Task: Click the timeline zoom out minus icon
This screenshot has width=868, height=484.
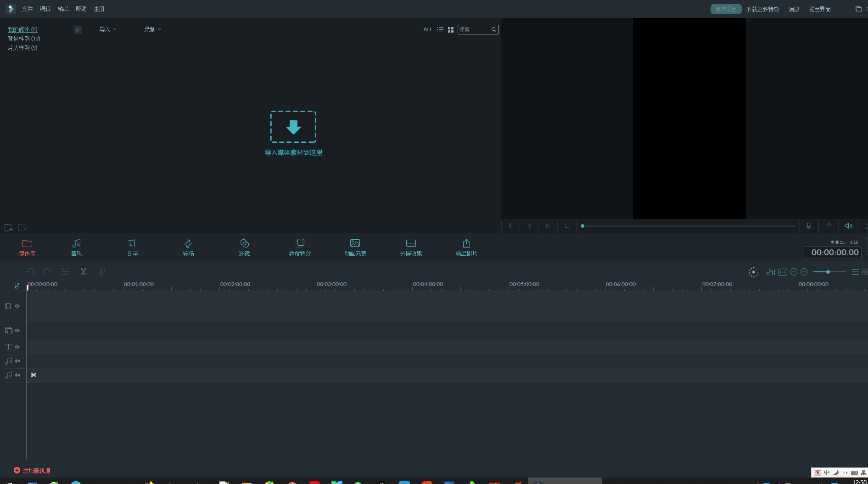Action: 794,272
